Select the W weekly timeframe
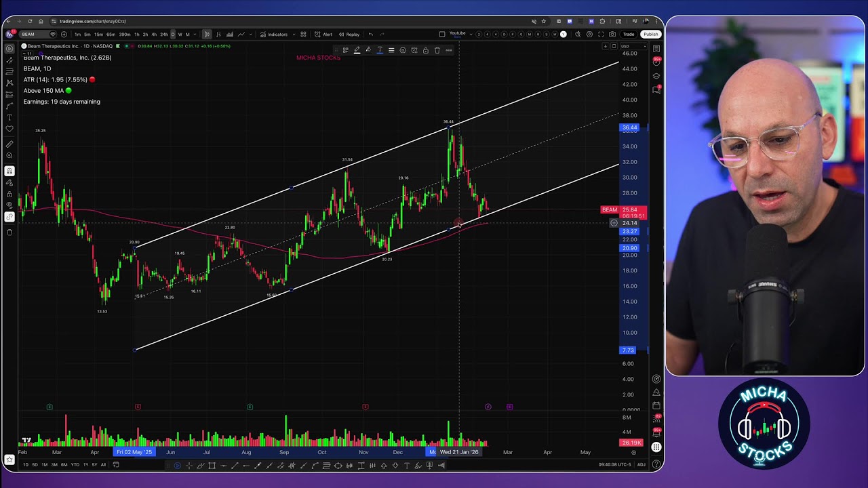Image resolution: width=868 pixels, height=488 pixels. 180,34
